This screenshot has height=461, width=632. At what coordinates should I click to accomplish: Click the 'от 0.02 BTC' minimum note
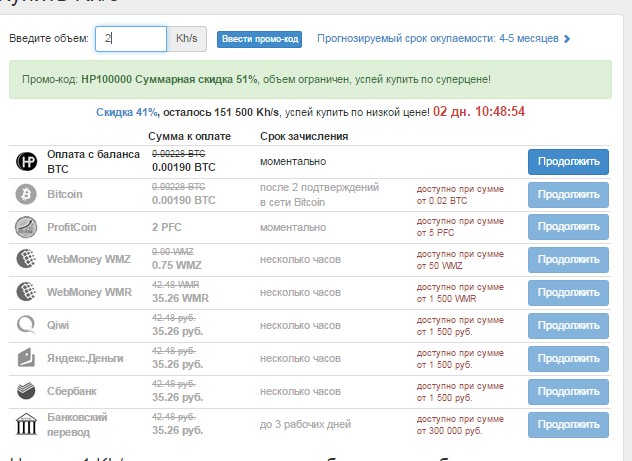[x=442, y=201]
